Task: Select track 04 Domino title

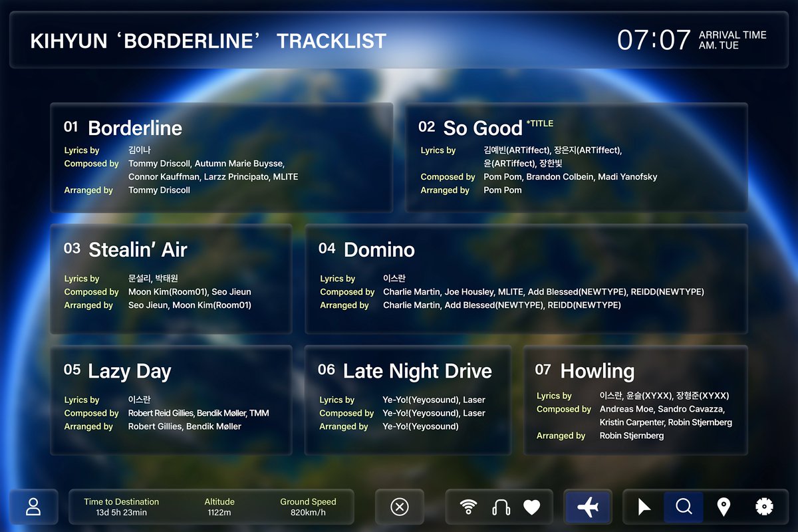Action: point(379,249)
